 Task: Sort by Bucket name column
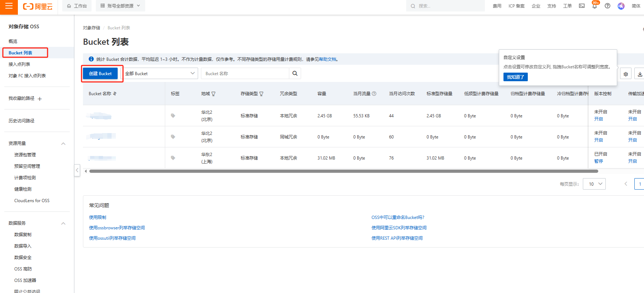click(115, 94)
